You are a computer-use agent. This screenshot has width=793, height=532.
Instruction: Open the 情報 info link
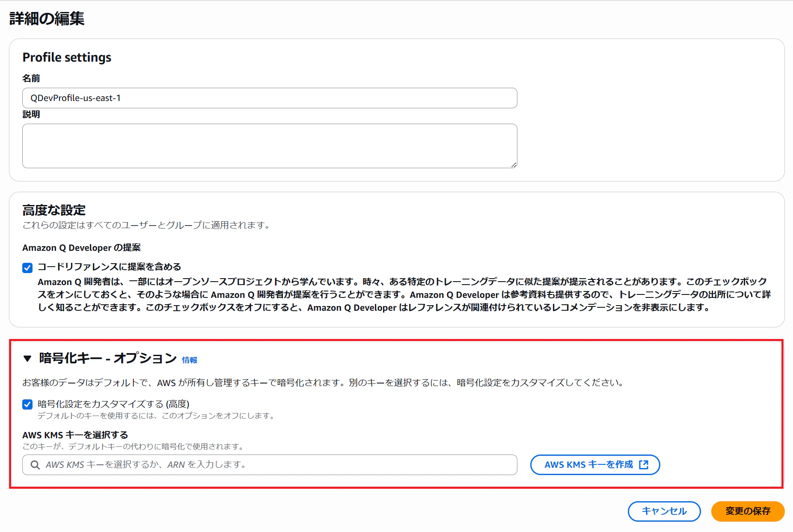pos(190,360)
